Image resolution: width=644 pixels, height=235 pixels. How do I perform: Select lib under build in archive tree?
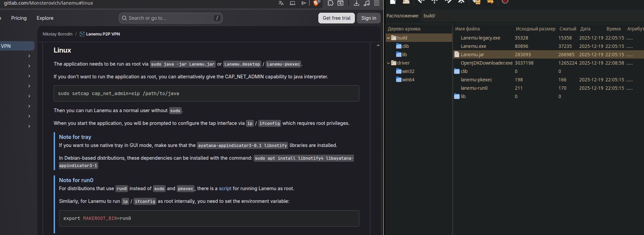click(405, 55)
